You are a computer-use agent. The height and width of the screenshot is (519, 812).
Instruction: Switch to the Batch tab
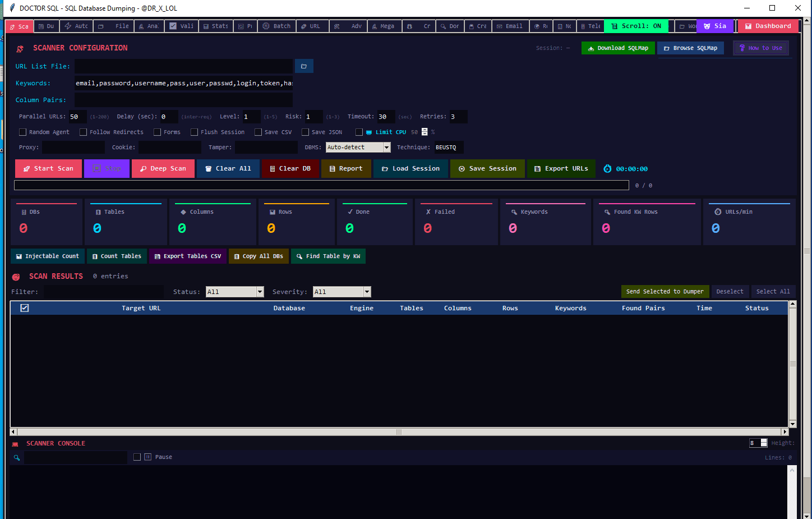[276, 26]
